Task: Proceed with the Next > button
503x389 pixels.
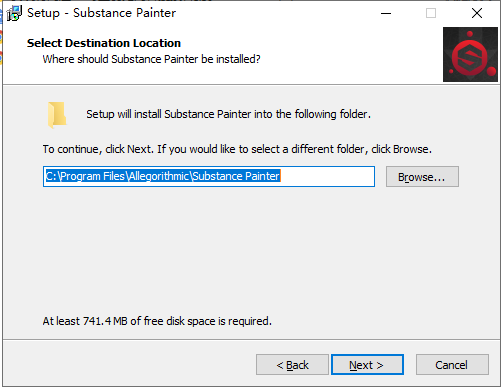Action: (x=367, y=365)
